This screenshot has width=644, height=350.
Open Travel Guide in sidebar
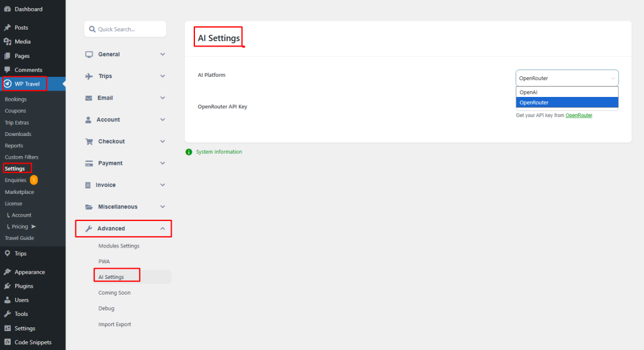click(x=19, y=238)
